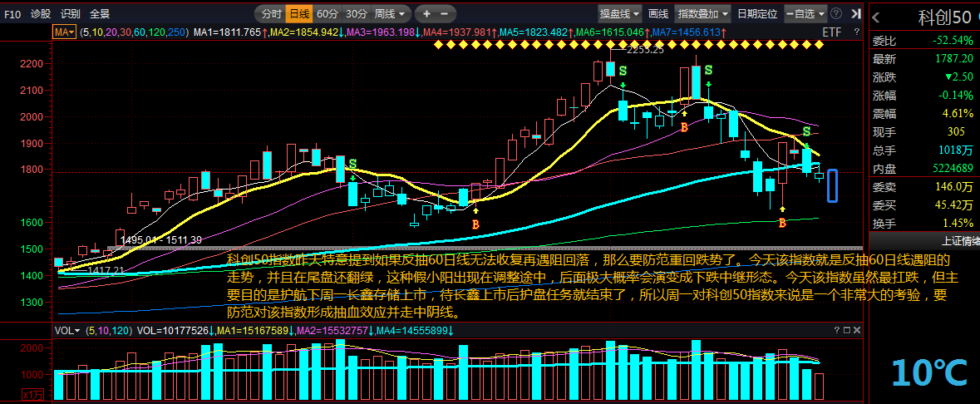Viewport: 980px width, 404px height.
Task: Collapse right panel with double-arrow icon
Action: click(854, 13)
